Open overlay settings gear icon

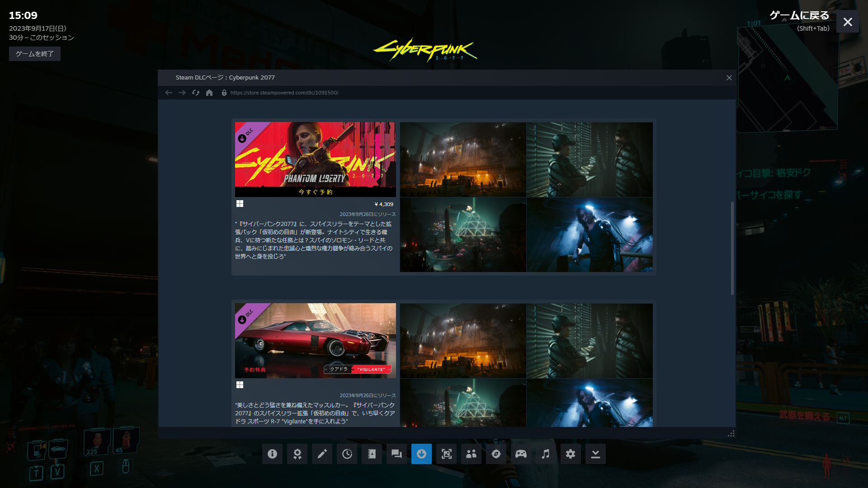pyautogui.click(x=571, y=454)
